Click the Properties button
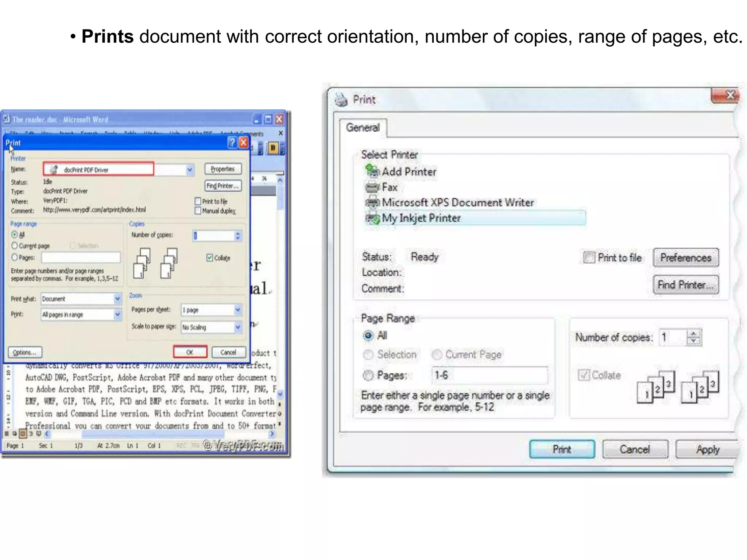The height and width of the screenshot is (560, 747). pyautogui.click(x=223, y=169)
